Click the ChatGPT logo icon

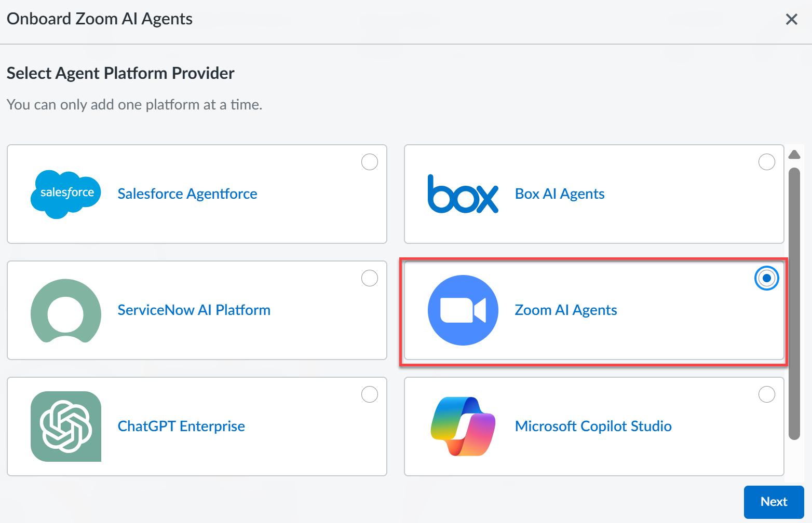(66, 426)
